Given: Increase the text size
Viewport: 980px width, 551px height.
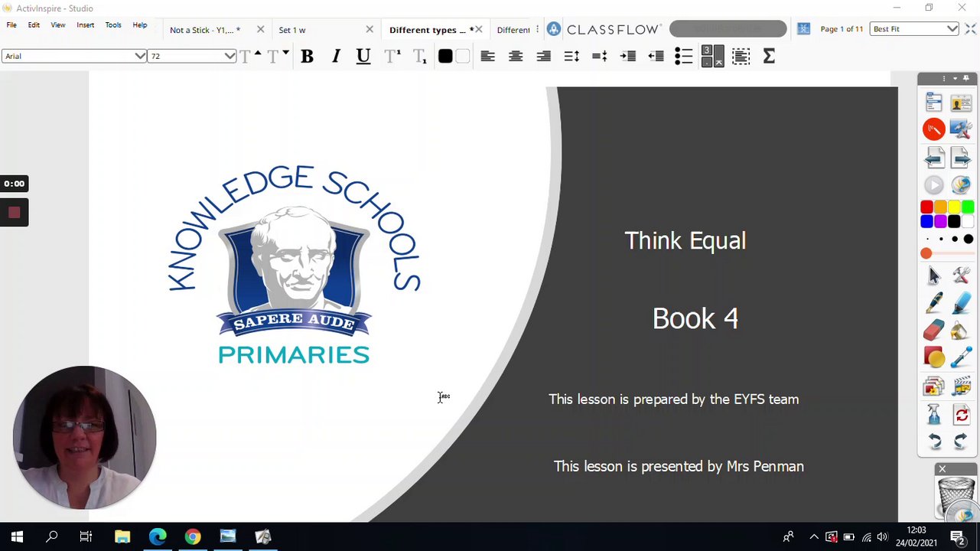Looking at the screenshot, I should coord(249,57).
